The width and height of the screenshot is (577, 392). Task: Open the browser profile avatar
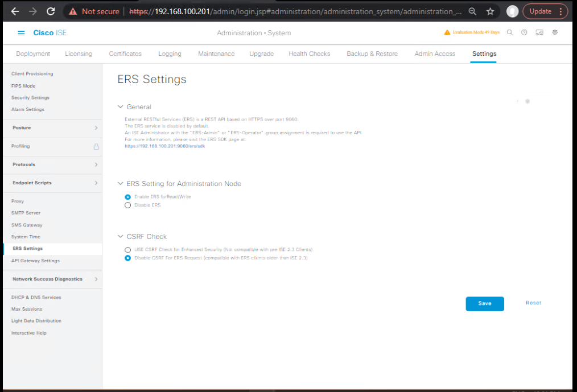(x=512, y=11)
